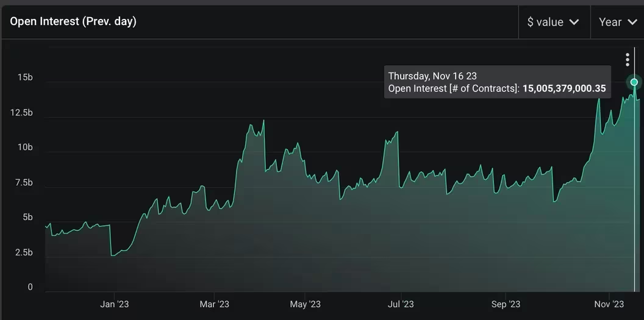
Task: Select the Mar '23 x-axis label
Action: pos(214,304)
